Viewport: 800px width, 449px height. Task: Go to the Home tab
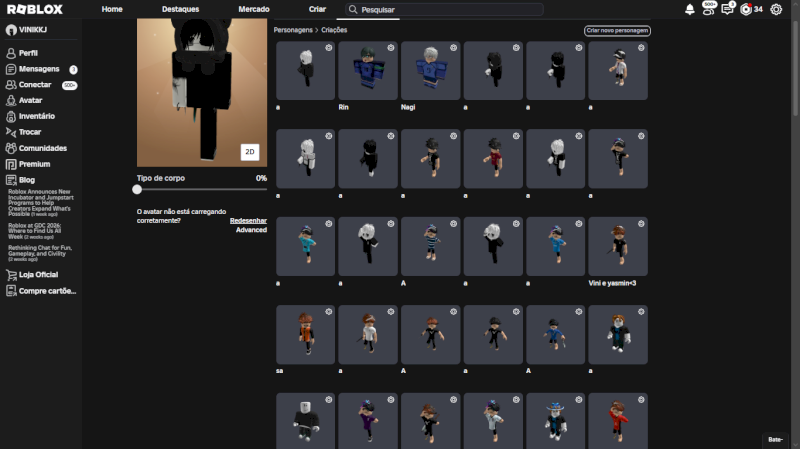tap(112, 9)
